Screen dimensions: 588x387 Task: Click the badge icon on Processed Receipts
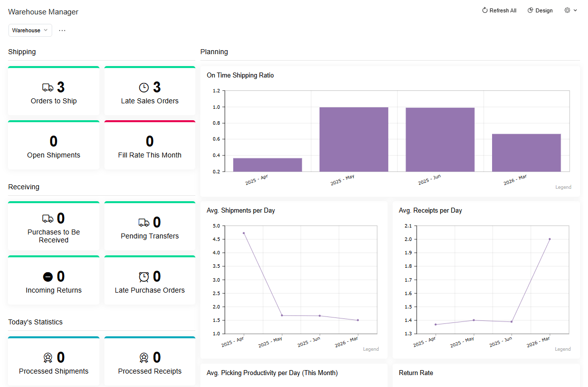[144, 358]
